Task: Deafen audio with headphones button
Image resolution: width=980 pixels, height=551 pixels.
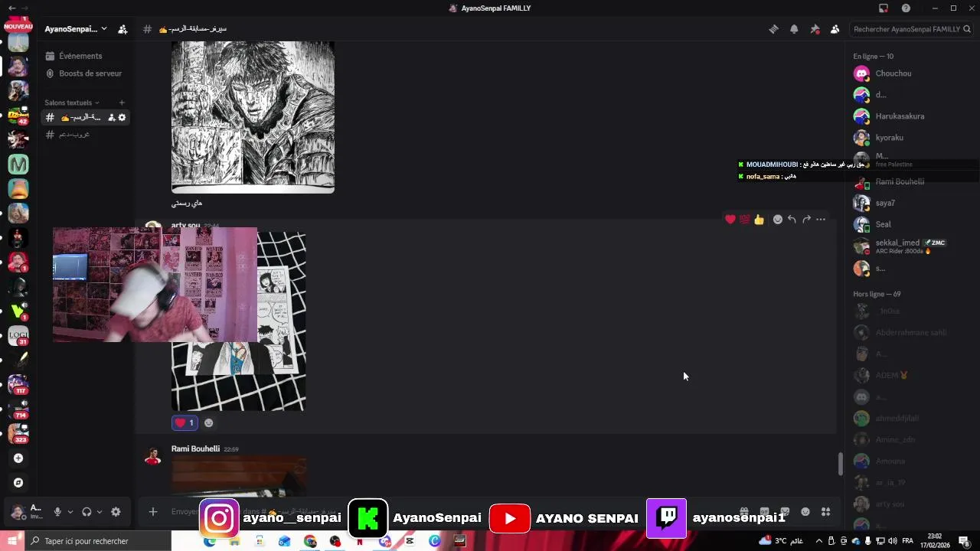Action: point(87,512)
